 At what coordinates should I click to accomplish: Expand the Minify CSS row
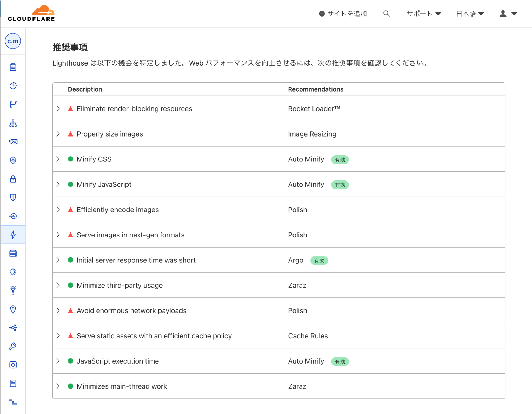click(x=58, y=159)
